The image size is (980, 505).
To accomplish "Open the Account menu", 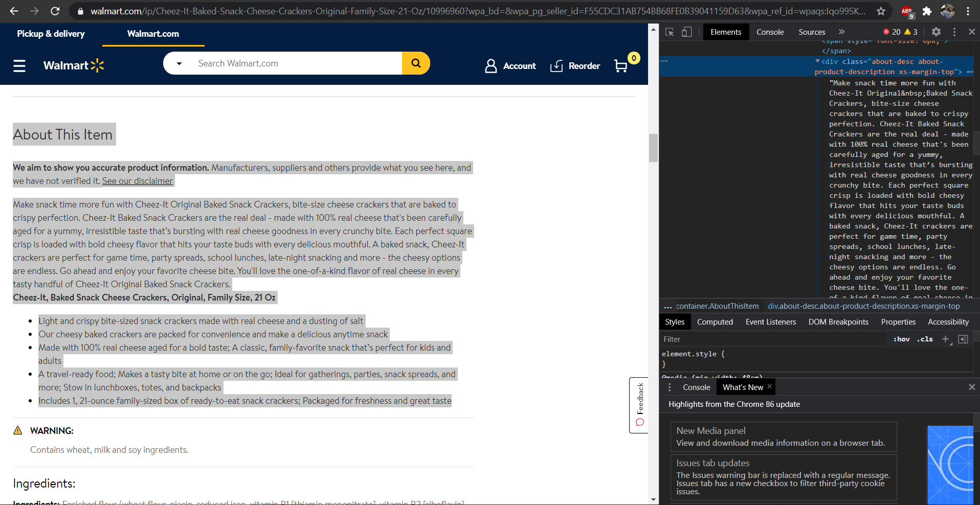I will click(510, 66).
